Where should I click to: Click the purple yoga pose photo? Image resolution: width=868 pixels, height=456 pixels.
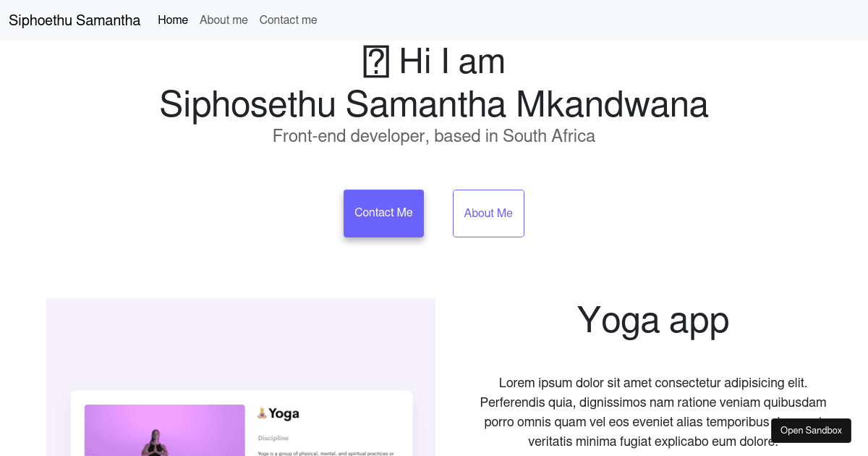[x=165, y=431]
